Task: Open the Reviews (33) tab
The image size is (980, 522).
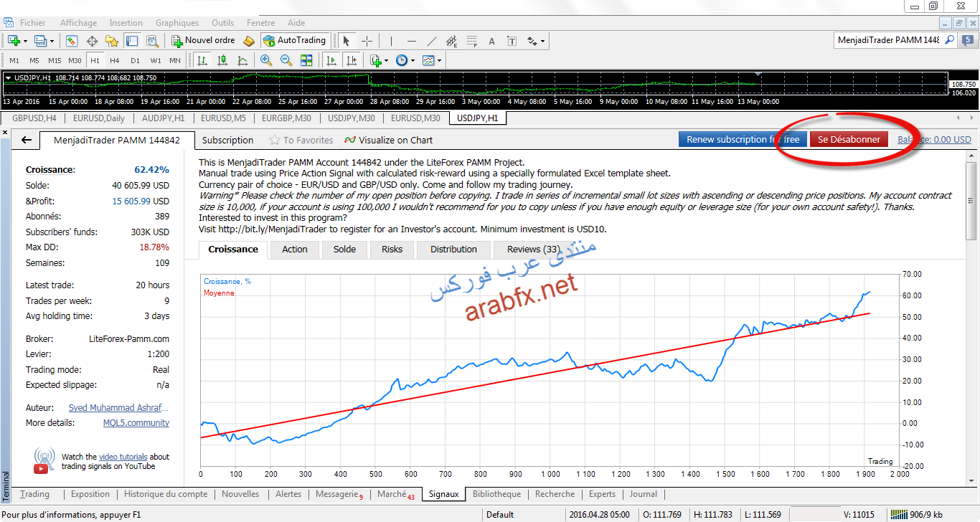Action: (534, 250)
